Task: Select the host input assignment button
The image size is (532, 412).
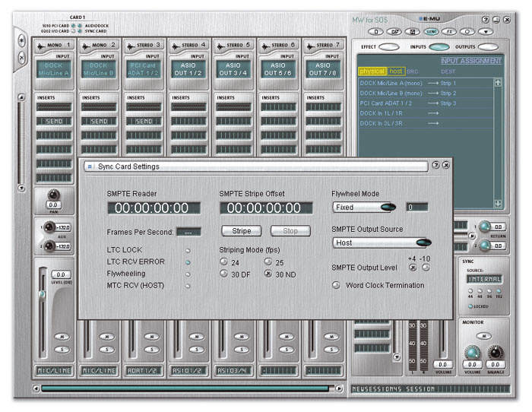Action: coord(396,71)
